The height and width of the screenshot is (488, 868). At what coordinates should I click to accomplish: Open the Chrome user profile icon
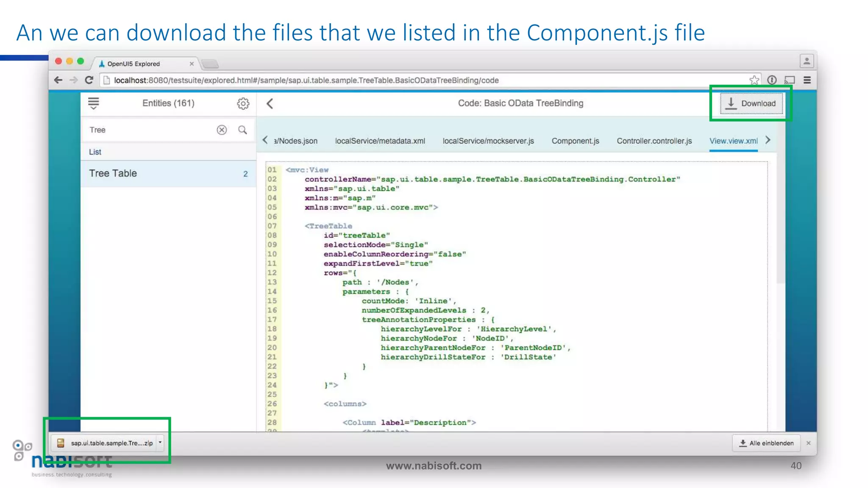click(x=807, y=61)
